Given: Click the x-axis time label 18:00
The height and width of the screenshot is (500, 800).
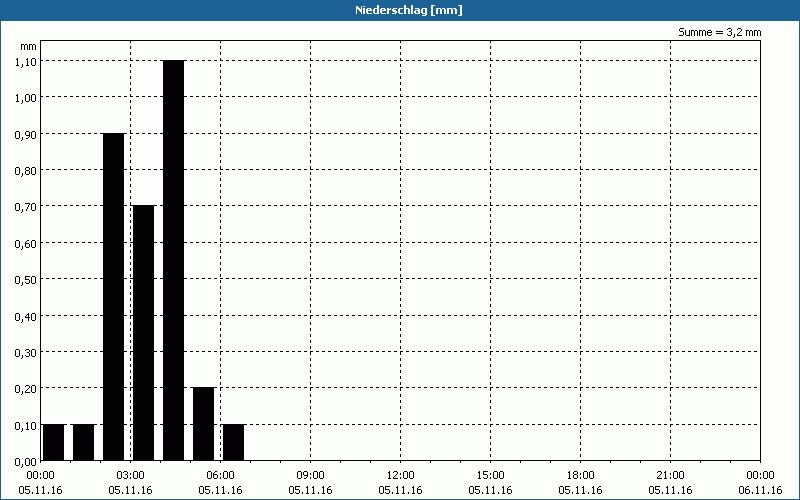Looking at the screenshot, I should pos(580,476).
